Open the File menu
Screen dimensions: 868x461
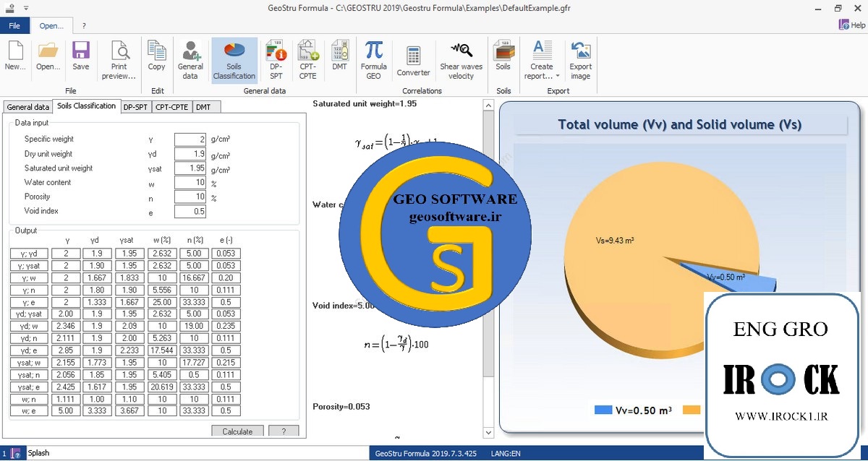click(x=14, y=25)
